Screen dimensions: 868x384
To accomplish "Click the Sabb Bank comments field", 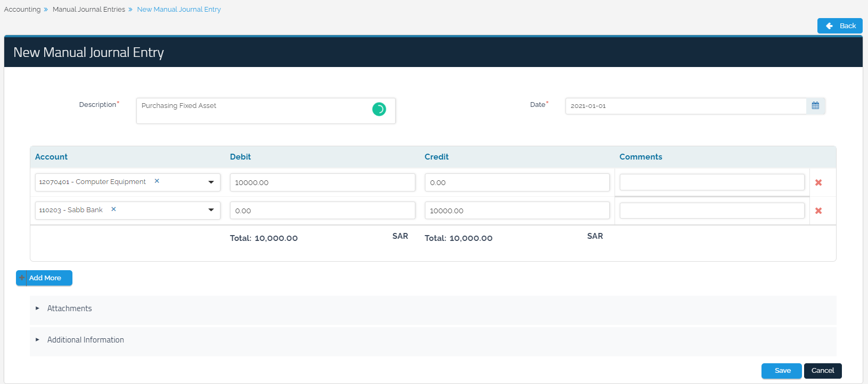I will (711, 211).
